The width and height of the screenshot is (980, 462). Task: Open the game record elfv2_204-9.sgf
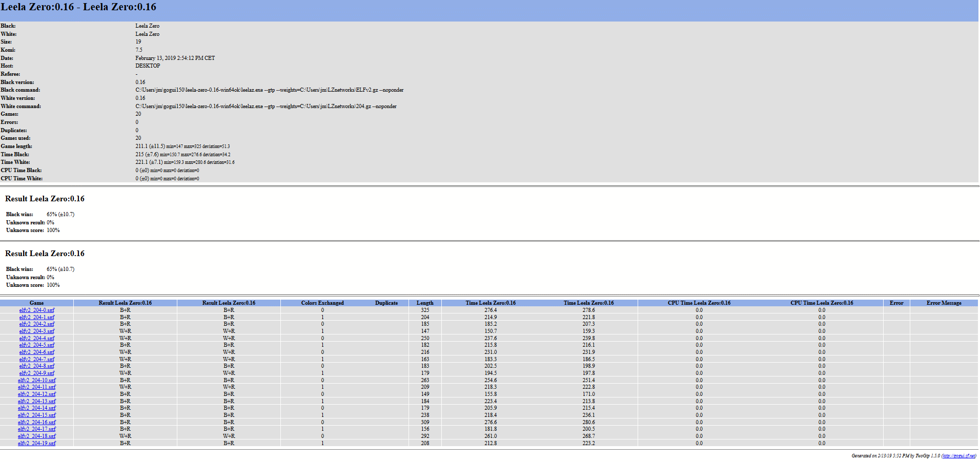[x=36, y=373]
